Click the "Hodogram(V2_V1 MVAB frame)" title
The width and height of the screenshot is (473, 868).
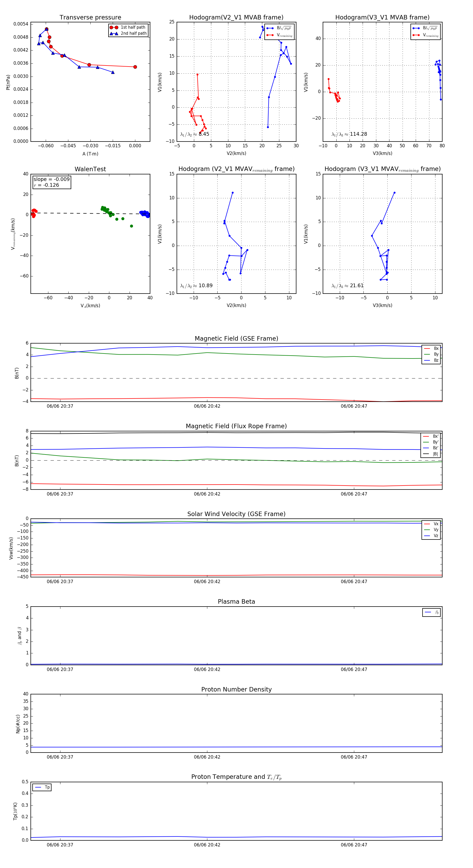236,18
